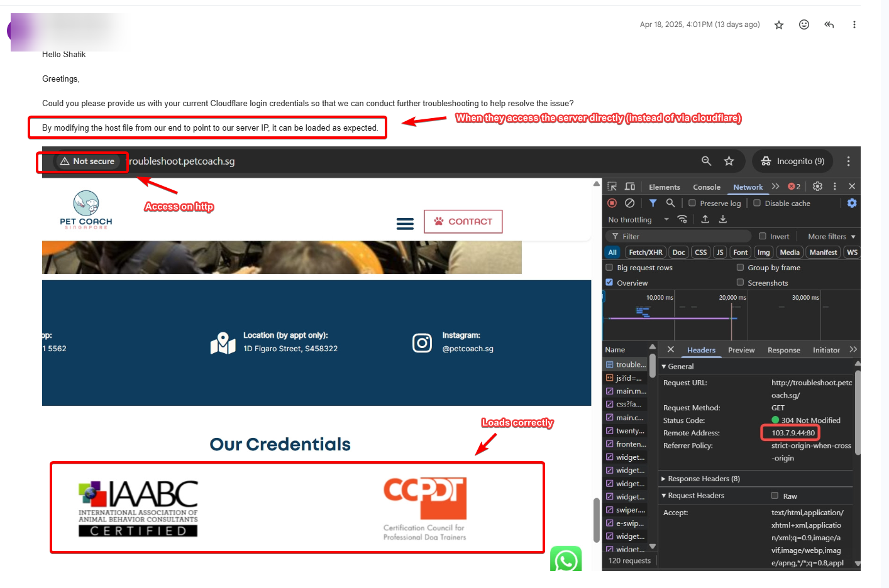Enable Screenshots checkbox
Image resolution: width=889 pixels, height=588 pixels.
pyautogui.click(x=740, y=283)
